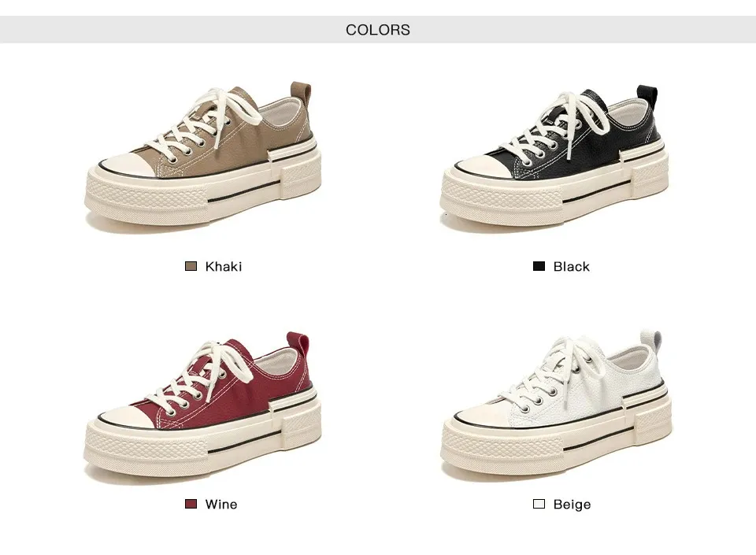Click the Khaki text label

[x=223, y=266]
